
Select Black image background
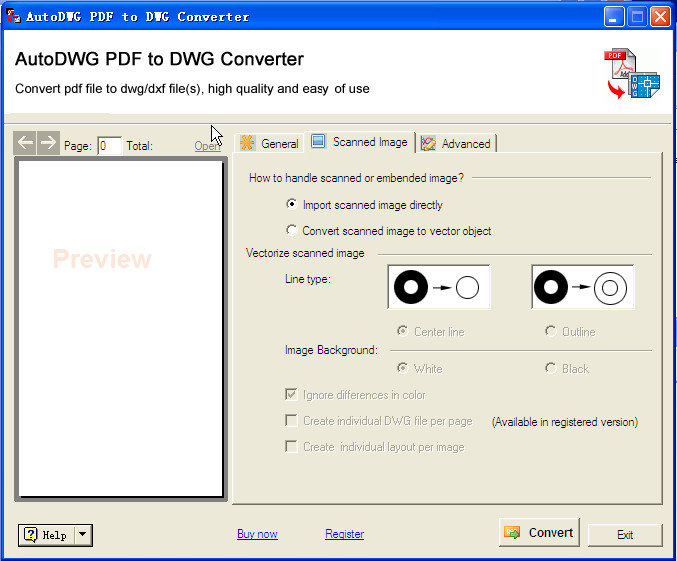point(567,368)
